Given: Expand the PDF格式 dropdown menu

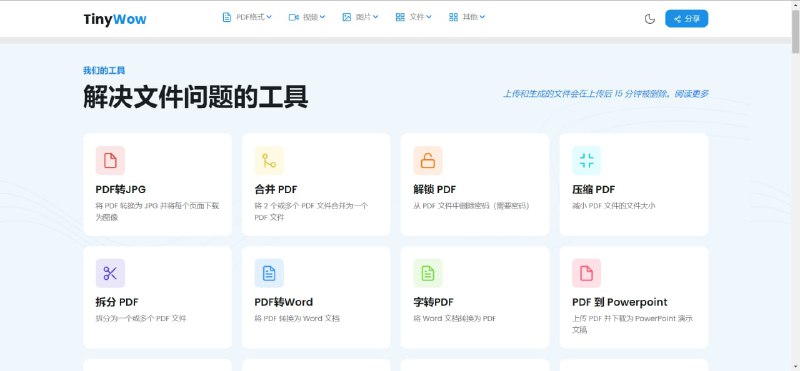Looking at the screenshot, I should point(247,17).
